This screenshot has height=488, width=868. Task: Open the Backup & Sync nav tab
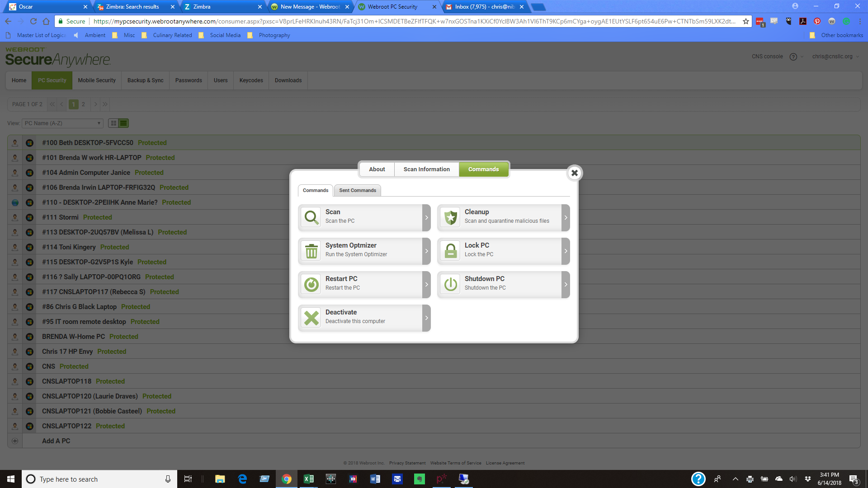(146, 80)
